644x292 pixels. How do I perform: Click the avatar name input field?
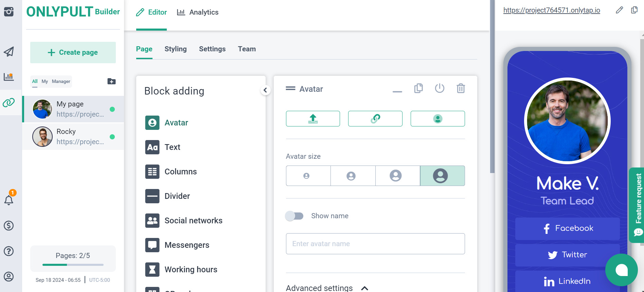tap(375, 244)
